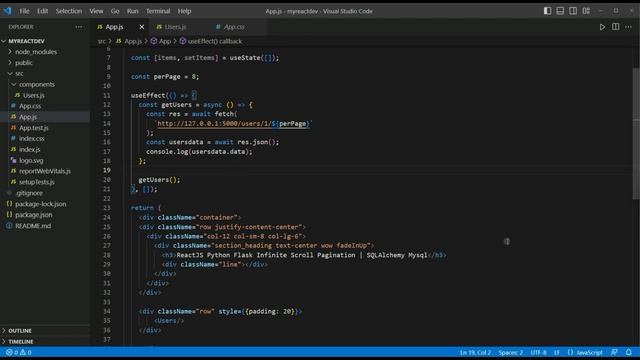Screen dimensions: 640x360
Task: Click Spaces: 2 indentation setting
Action: [x=510, y=352]
